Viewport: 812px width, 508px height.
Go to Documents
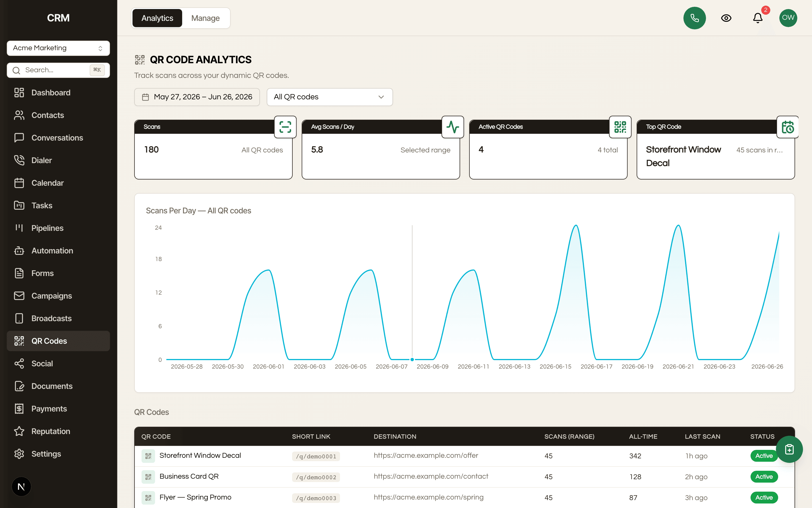click(x=58, y=386)
